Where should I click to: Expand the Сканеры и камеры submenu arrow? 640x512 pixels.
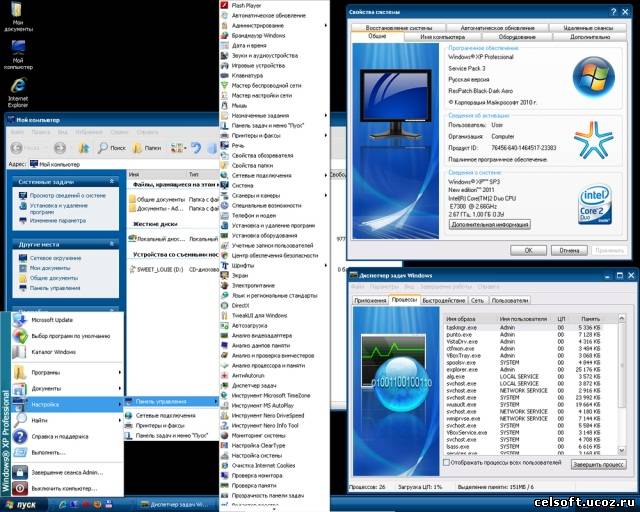point(325,196)
